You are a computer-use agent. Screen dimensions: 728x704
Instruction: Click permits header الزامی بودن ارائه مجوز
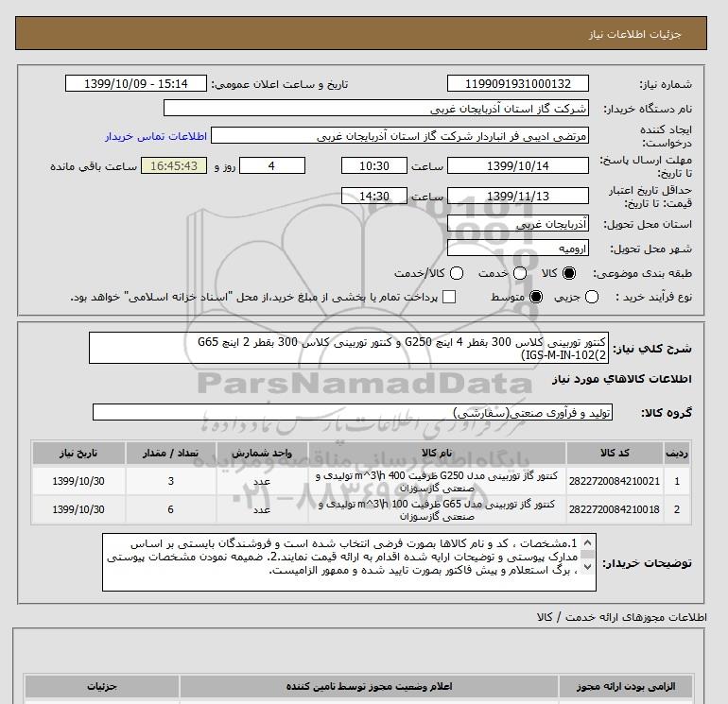click(x=625, y=686)
